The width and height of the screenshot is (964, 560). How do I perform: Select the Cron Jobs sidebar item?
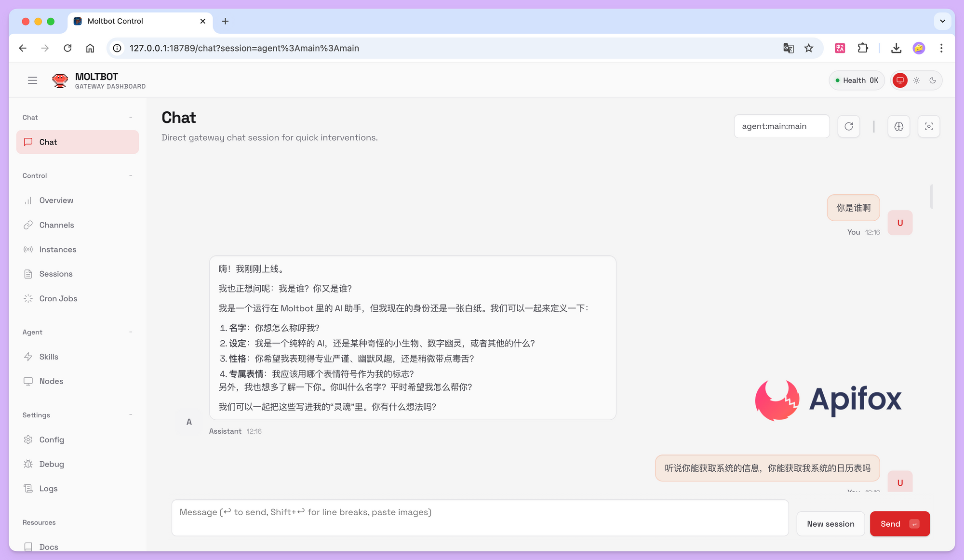58,298
